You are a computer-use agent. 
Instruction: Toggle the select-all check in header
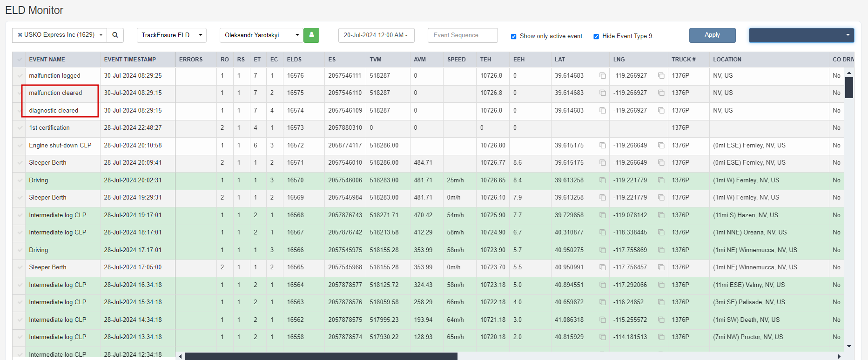pyautogui.click(x=20, y=60)
